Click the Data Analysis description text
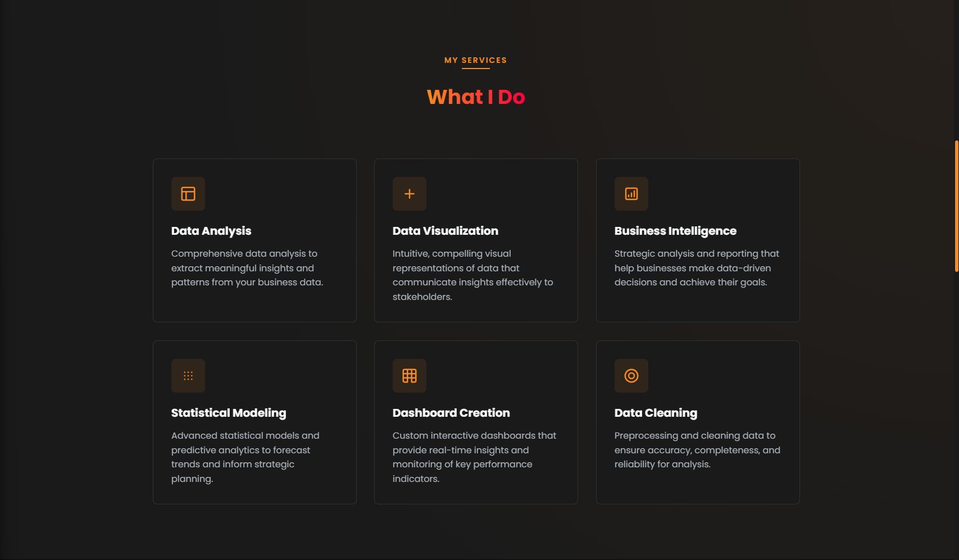Viewport: 959px width, 560px height. (x=247, y=268)
